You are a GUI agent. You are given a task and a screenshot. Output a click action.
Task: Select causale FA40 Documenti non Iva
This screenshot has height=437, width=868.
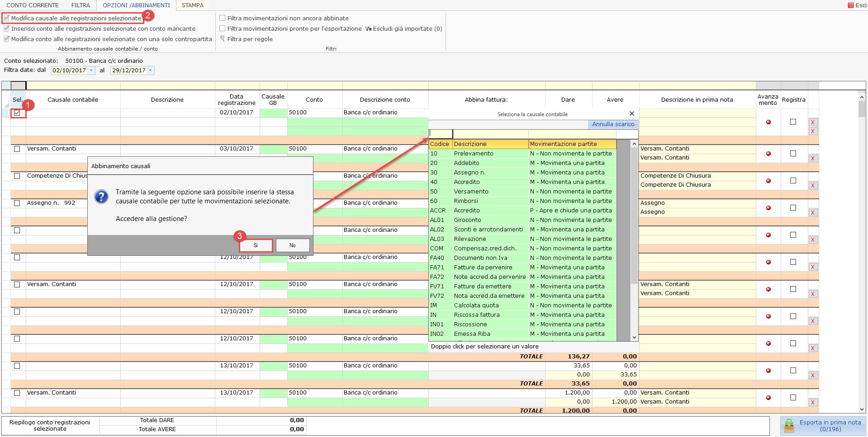(522, 258)
